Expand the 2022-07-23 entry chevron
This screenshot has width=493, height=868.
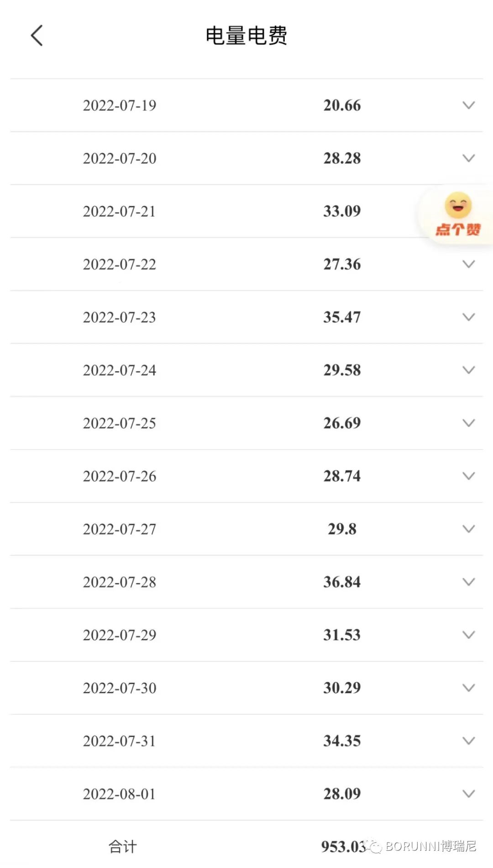click(468, 317)
